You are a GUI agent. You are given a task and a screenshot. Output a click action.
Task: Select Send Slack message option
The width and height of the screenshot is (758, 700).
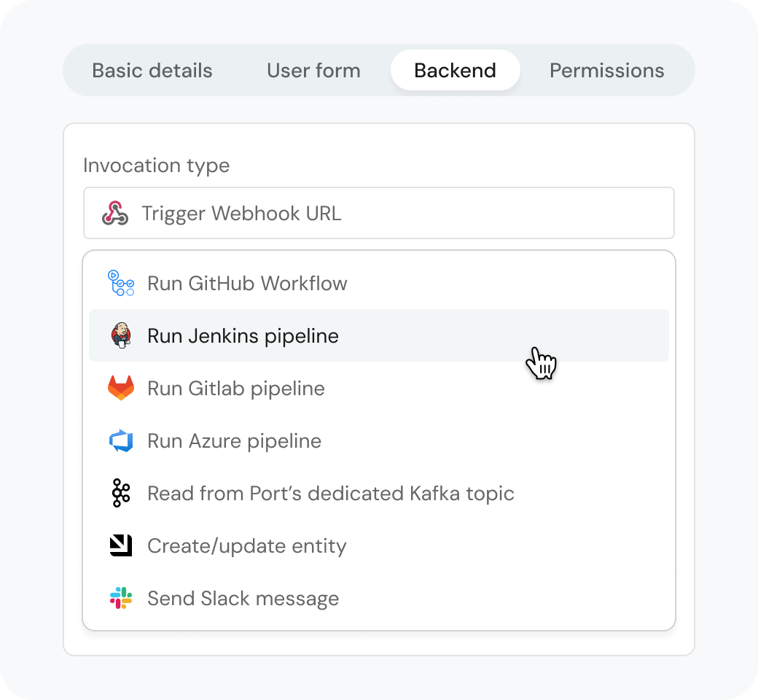pos(243,599)
